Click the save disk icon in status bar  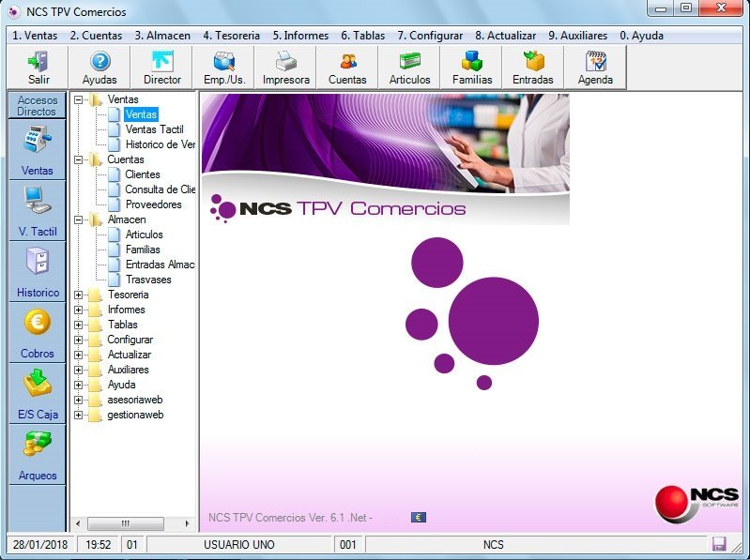click(x=720, y=545)
